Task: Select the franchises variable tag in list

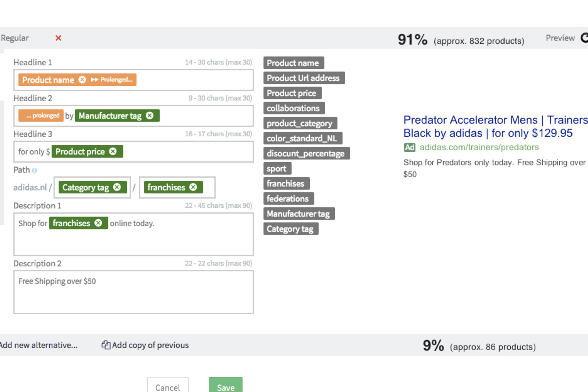Action: pos(286,184)
